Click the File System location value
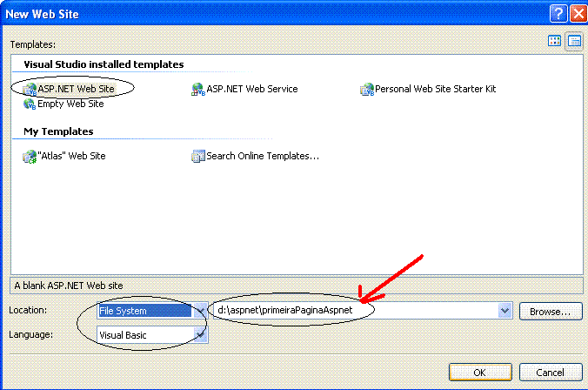Screen dimensions: 588x390 click(144, 311)
